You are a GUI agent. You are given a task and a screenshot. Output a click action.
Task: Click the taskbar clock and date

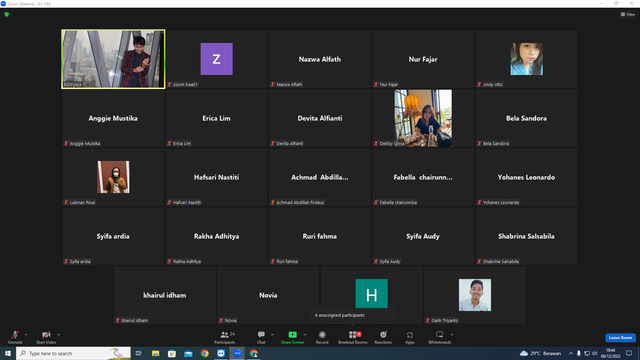(610, 353)
